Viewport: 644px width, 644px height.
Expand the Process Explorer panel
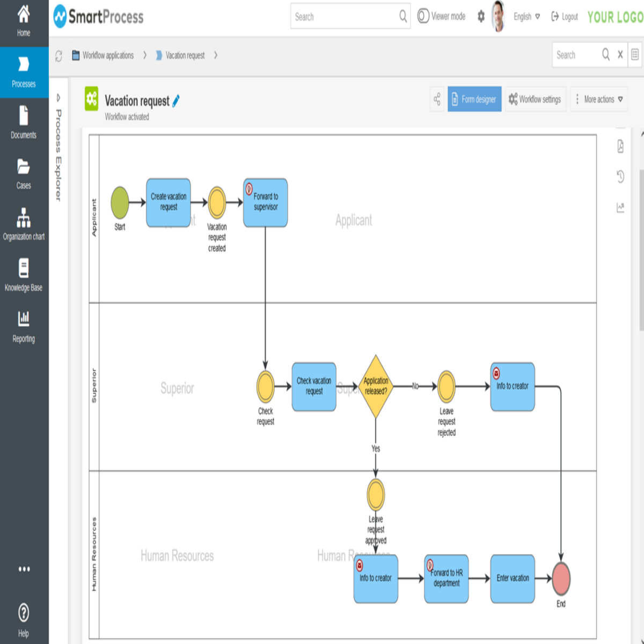click(57, 98)
